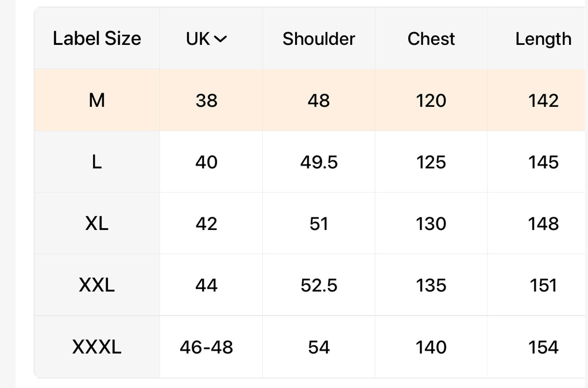
Task: Select the Label Size column header
Action: coord(96,39)
